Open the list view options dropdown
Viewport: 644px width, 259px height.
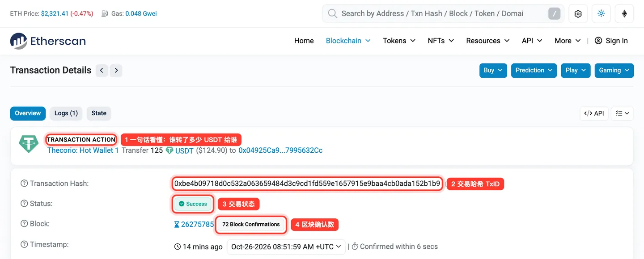coord(622,113)
